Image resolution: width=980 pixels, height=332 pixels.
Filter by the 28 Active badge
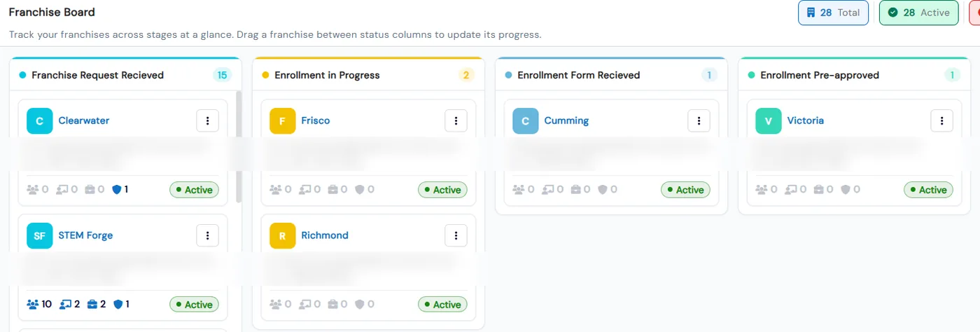pos(918,13)
